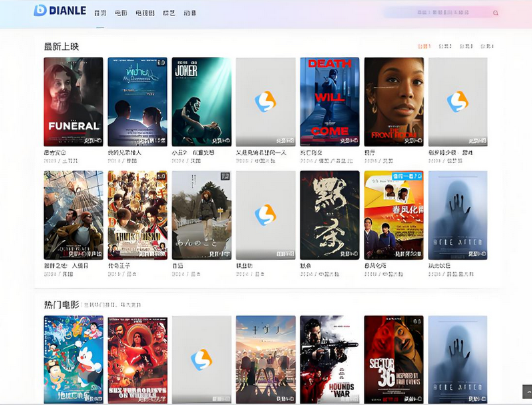Open the 电影 movies navigation tab
Image resolution: width=532 pixels, height=405 pixels.
tap(120, 13)
